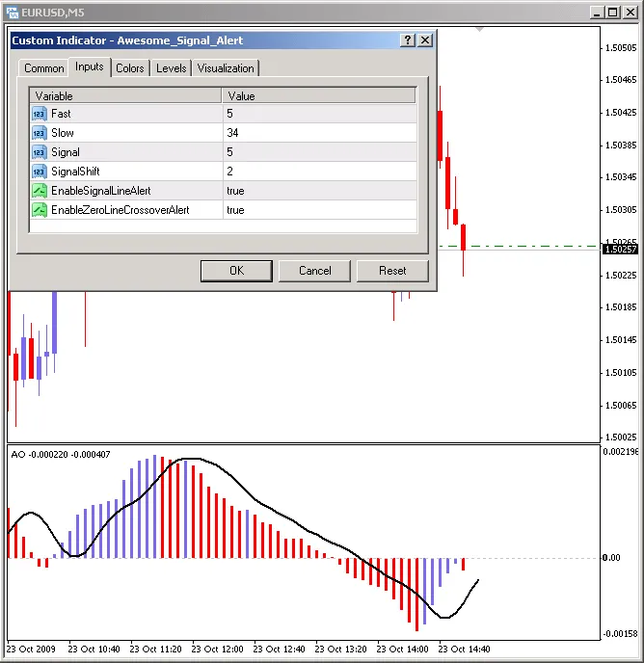
Task: Select the Fast value field showing 5
Action: coord(319,114)
